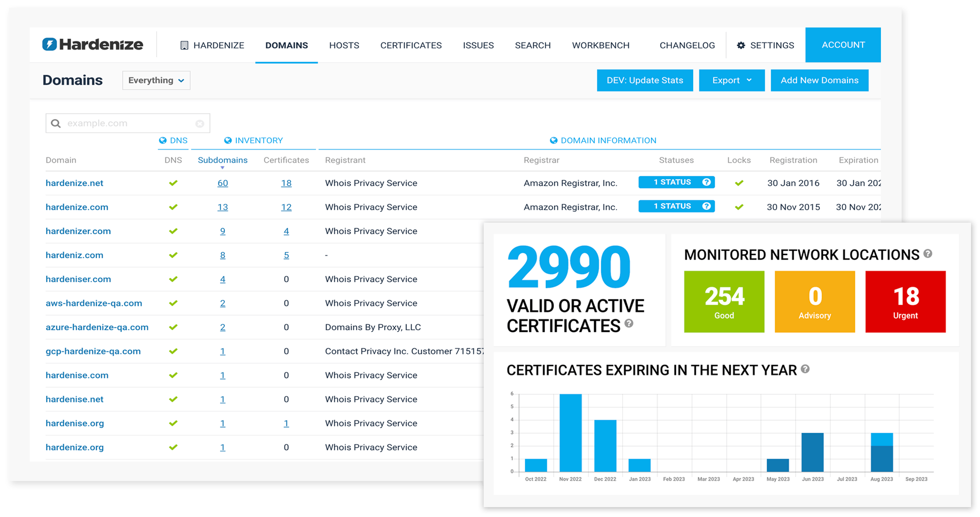Open the 60 subdomains link
Viewport: 980px width, 517px height.
[x=222, y=183]
